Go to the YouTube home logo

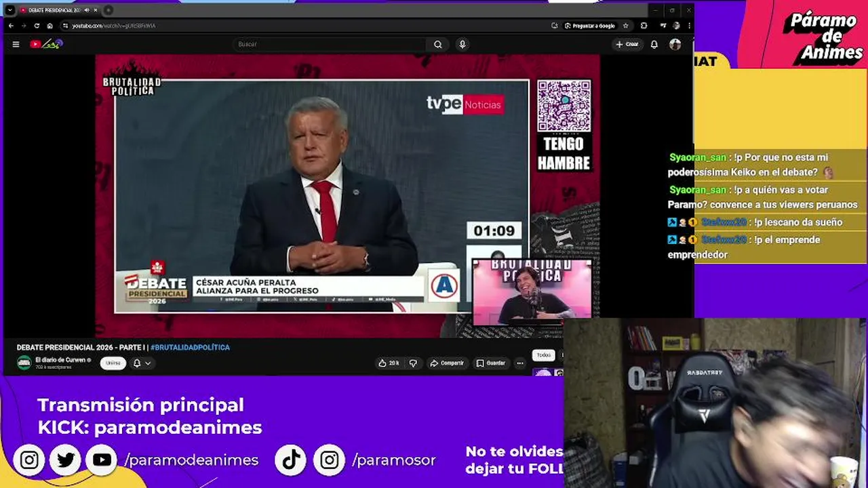click(45, 44)
